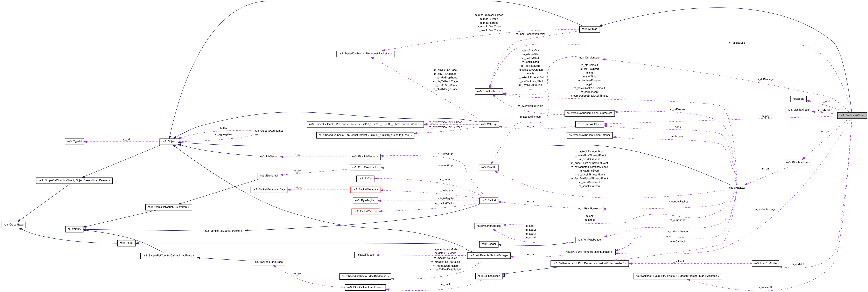Open the ns3::empty node
This screenshot has height=292, width=868.
pos(74,229)
